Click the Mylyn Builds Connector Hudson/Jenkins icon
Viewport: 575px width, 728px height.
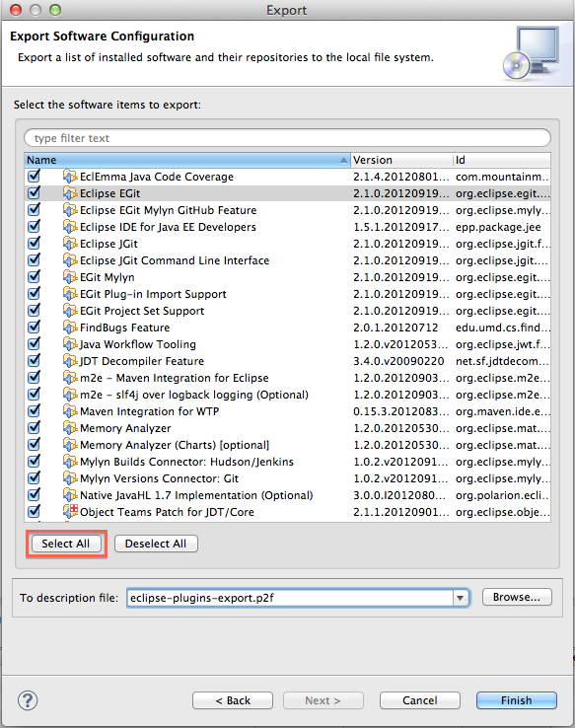[70, 461]
